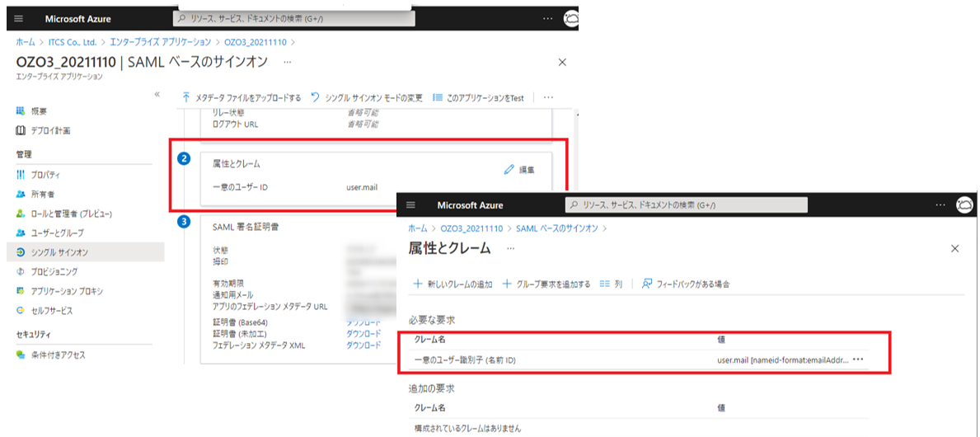This screenshot has width=980, height=437.
Task: Click 一意のユーザー ID user.mail value in card
Action: pos(361,187)
